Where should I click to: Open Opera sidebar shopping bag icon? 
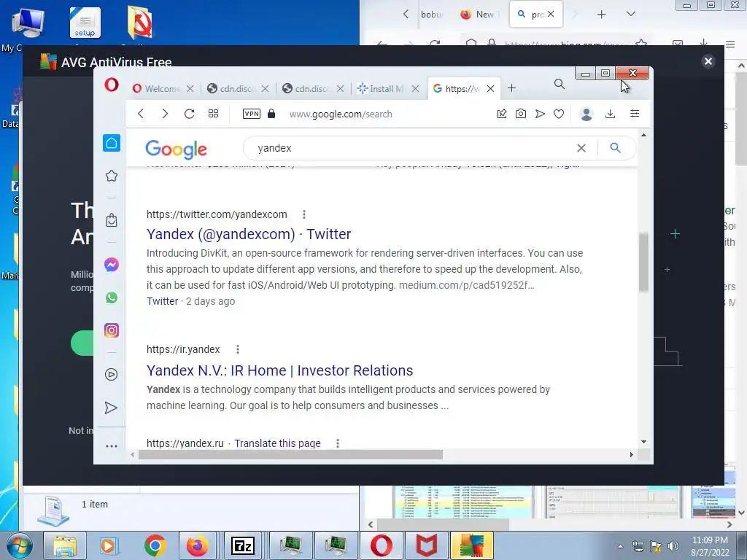point(112,220)
